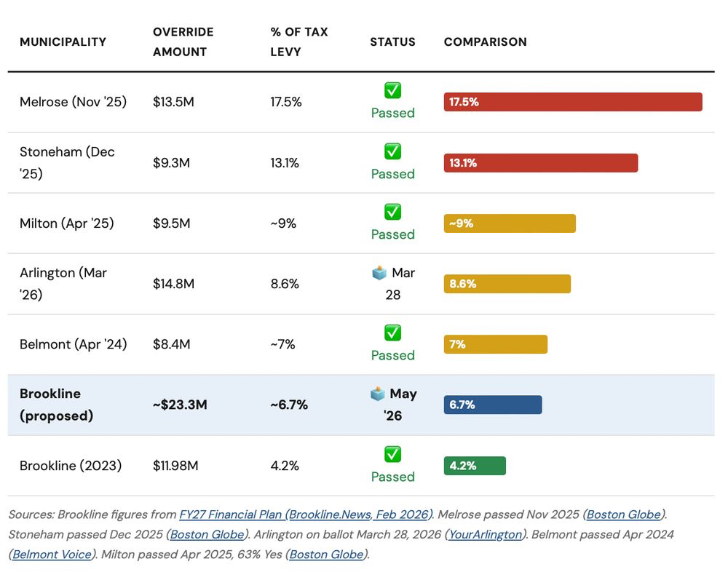This screenshot has width=728, height=580.
Task: Click the ballot box icon for Arlington
Action: [379, 273]
